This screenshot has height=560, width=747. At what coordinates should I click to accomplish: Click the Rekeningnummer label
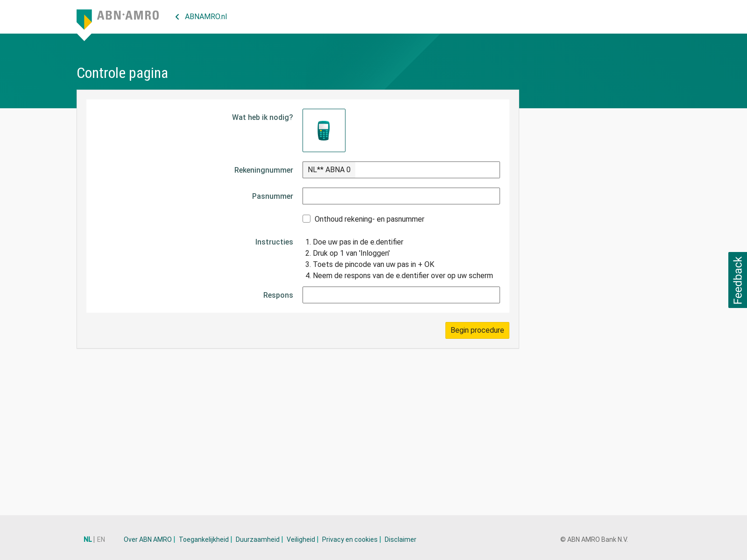click(264, 170)
